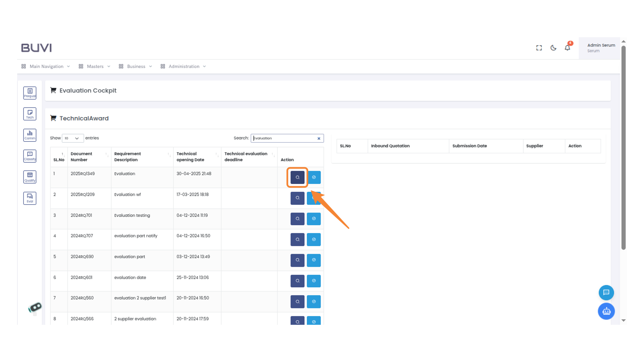The height and width of the screenshot is (362, 644).
Task: Open the Business menu
Action: tap(136, 66)
